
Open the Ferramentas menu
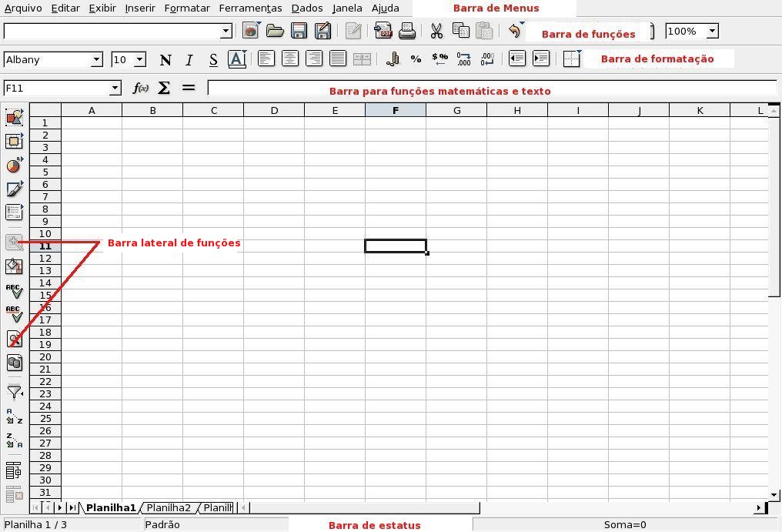[x=250, y=8]
